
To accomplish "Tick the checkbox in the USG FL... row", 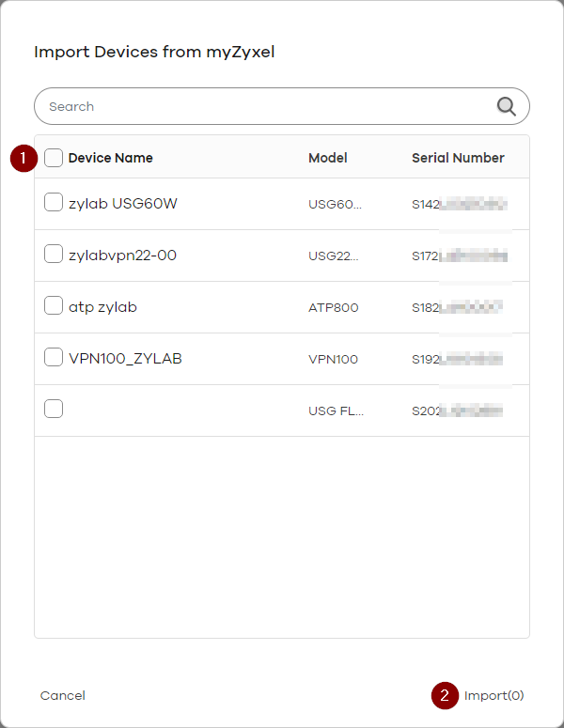I will (x=54, y=409).
